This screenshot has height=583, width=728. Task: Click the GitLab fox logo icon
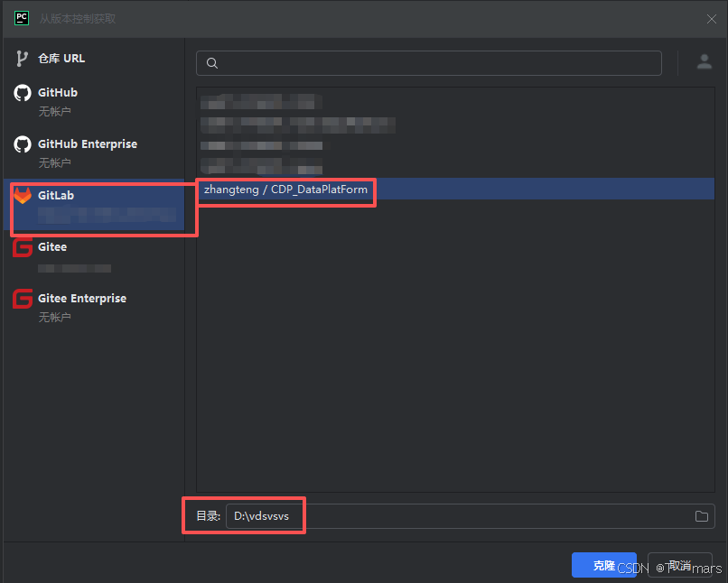pos(23,195)
